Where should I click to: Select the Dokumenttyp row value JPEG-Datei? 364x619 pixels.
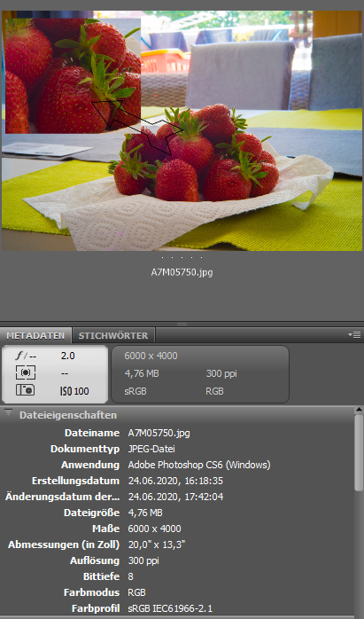tap(151, 450)
